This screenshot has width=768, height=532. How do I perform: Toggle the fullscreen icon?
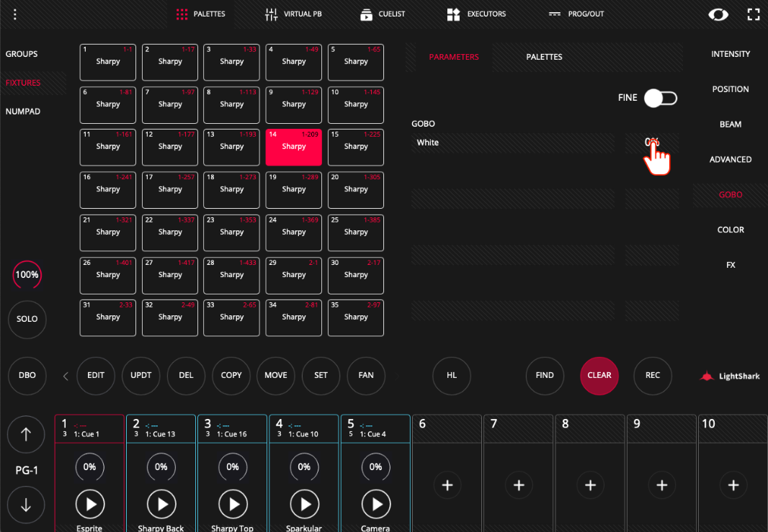pos(754,14)
